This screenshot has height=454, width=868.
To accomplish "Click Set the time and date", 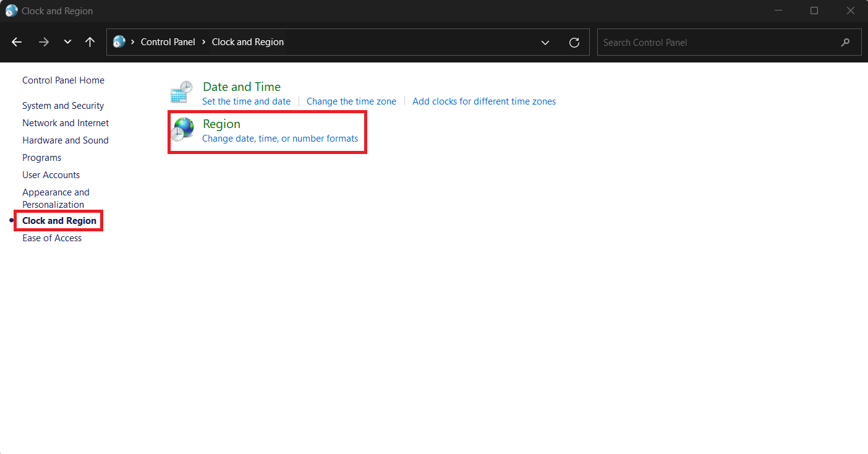I will (x=246, y=101).
